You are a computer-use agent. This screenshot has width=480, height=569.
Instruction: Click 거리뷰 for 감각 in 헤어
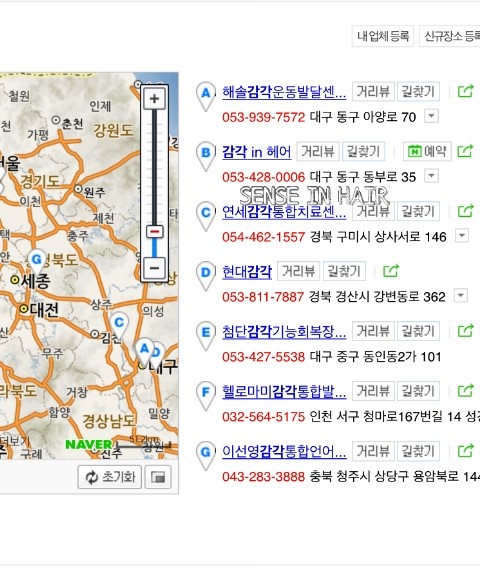(x=318, y=151)
